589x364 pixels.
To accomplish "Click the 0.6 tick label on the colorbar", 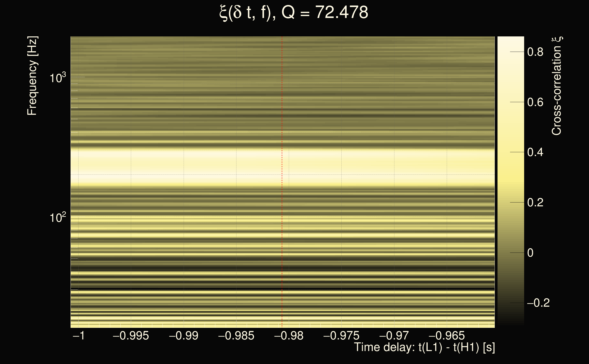I will 535,102.
